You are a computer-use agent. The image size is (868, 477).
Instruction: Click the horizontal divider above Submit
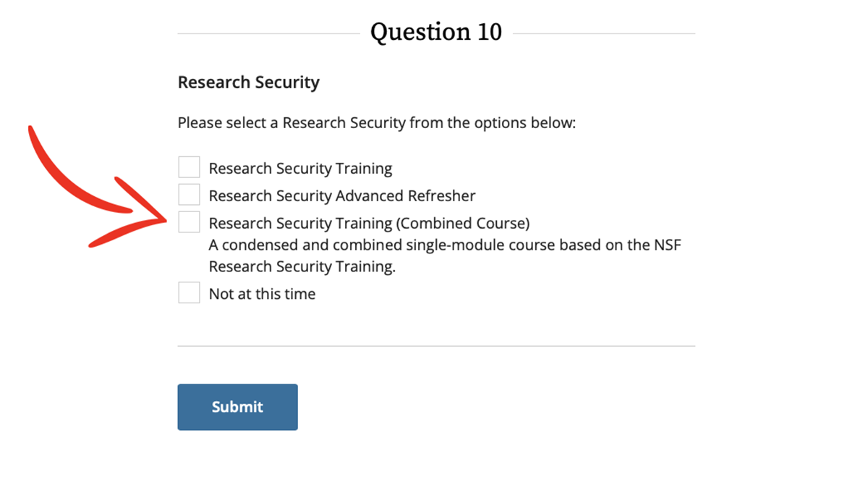(x=436, y=346)
